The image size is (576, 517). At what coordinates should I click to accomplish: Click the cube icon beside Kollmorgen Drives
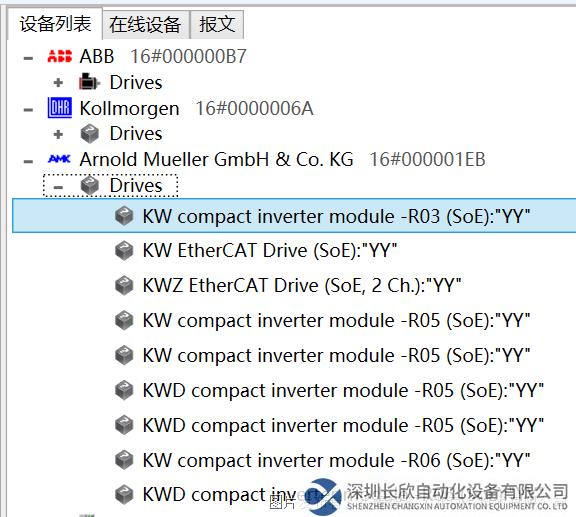[x=90, y=133]
